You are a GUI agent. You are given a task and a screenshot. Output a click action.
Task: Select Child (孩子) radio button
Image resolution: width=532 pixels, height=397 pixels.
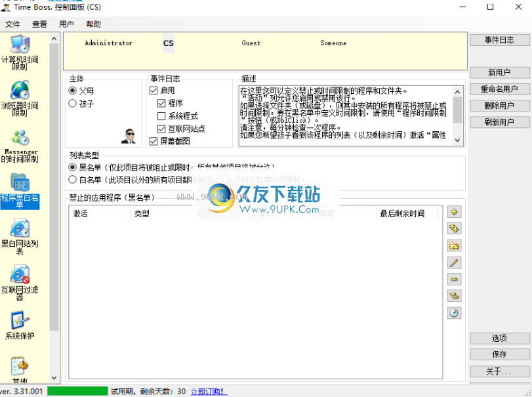click(72, 104)
